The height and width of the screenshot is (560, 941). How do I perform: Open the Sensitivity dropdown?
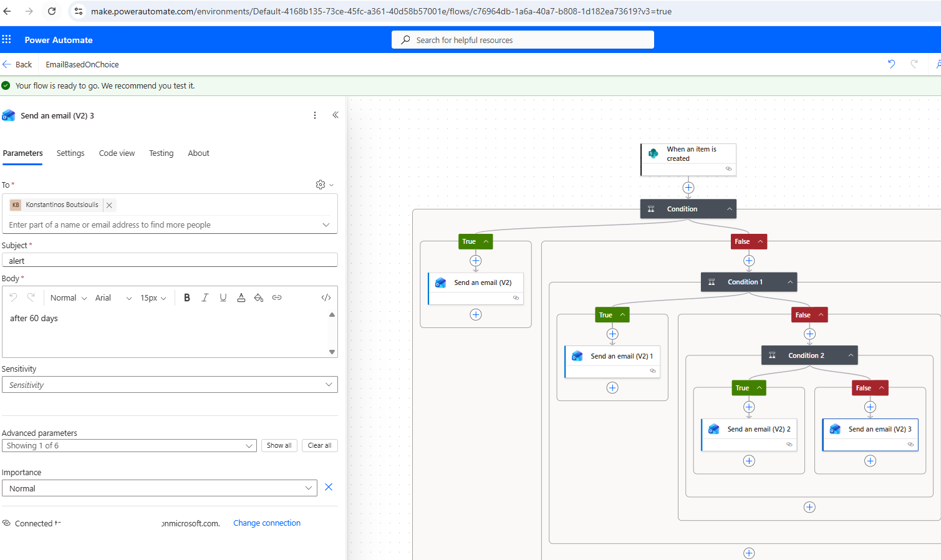click(x=170, y=385)
